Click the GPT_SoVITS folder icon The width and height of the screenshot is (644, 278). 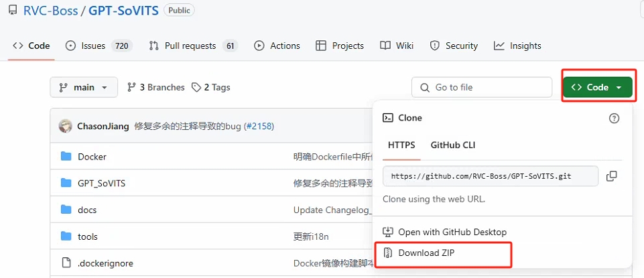pos(66,183)
